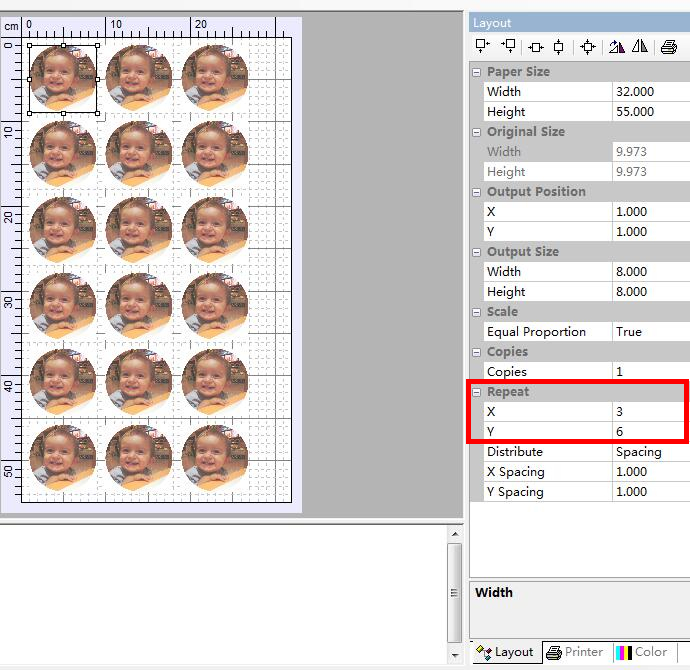Viewport: 690px width, 670px height.
Task: Click the mirror image icon
Action: [x=639, y=46]
